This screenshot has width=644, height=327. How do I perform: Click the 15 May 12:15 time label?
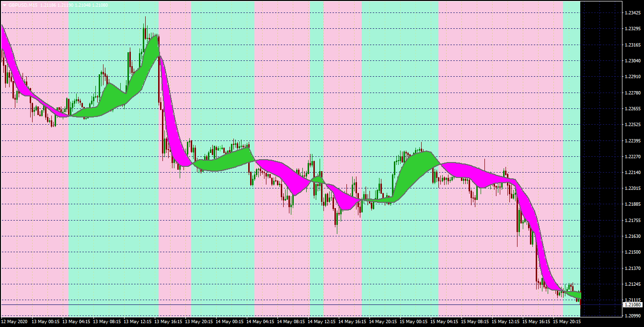[x=506, y=322]
